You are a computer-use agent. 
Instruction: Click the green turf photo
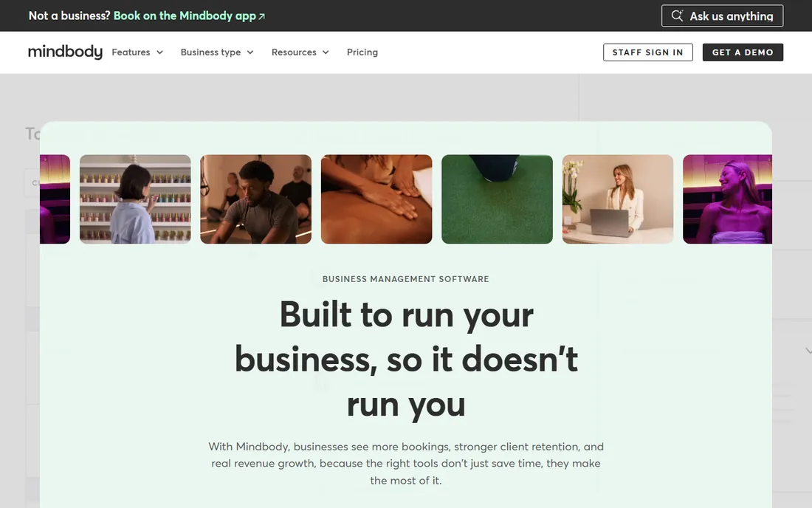click(x=497, y=199)
